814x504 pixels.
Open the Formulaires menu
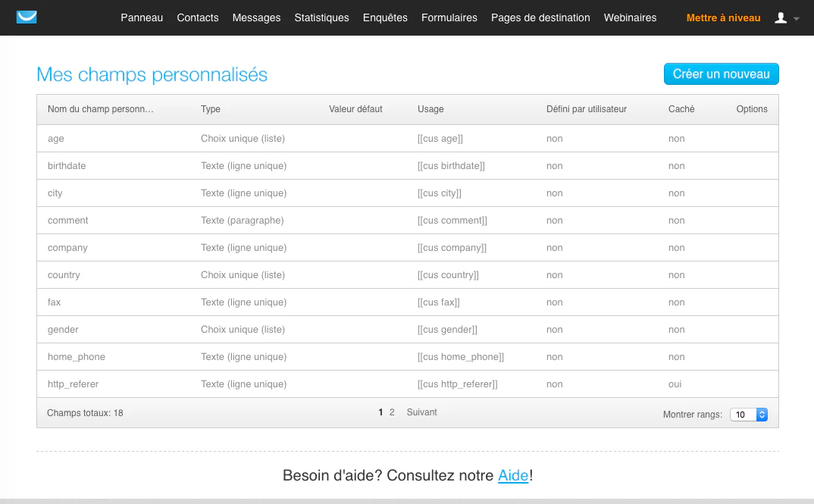[449, 17]
